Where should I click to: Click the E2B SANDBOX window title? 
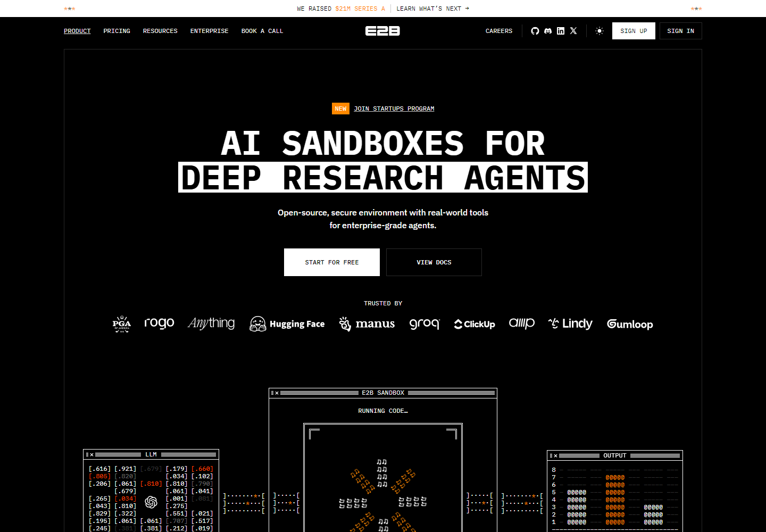[383, 393]
